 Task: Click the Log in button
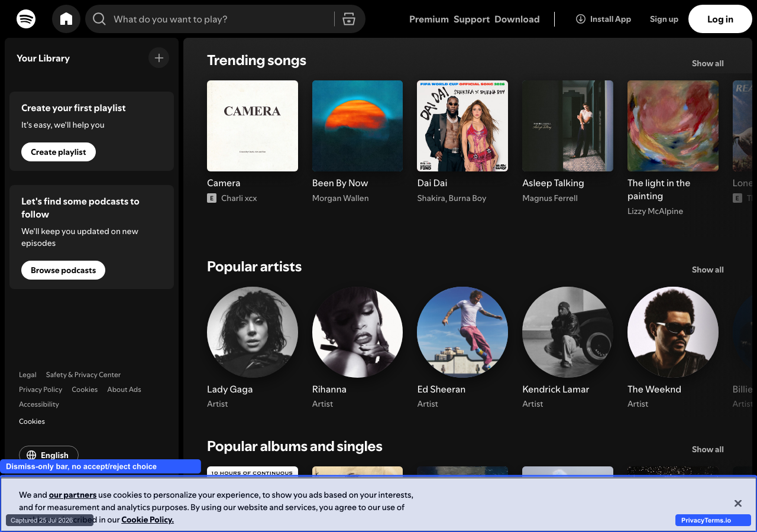coord(720,19)
